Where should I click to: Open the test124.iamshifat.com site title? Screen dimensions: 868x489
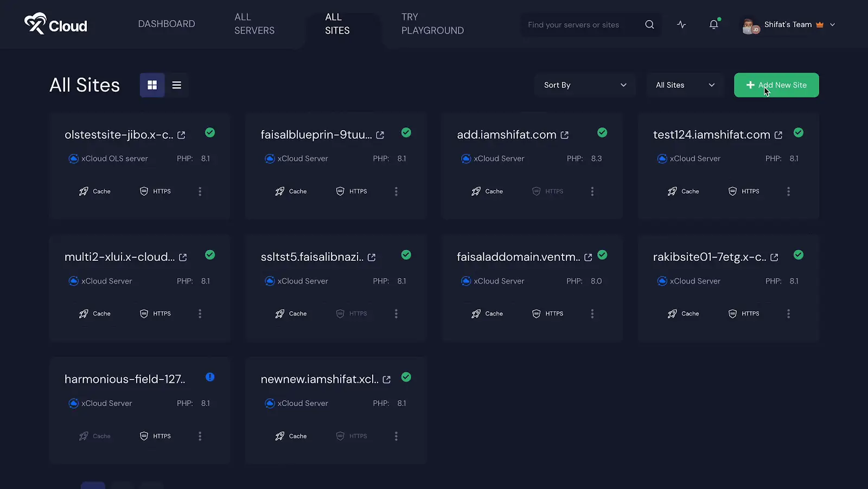712,135
